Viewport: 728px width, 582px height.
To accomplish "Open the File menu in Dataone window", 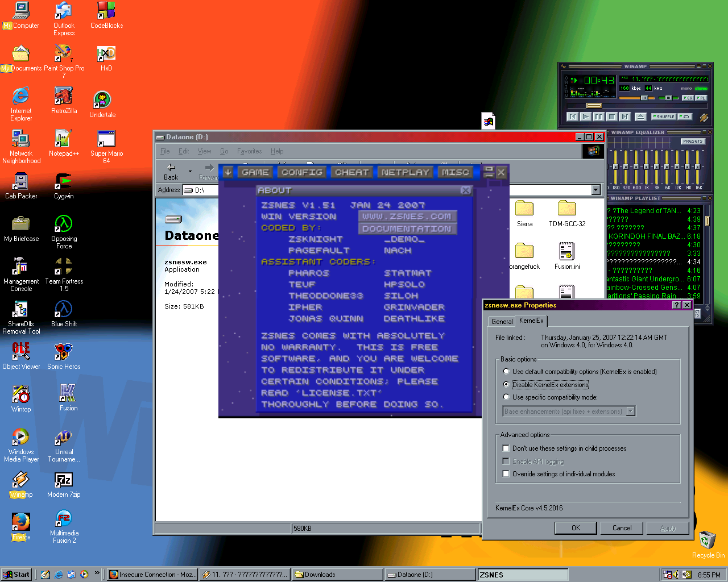I will [x=165, y=151].
